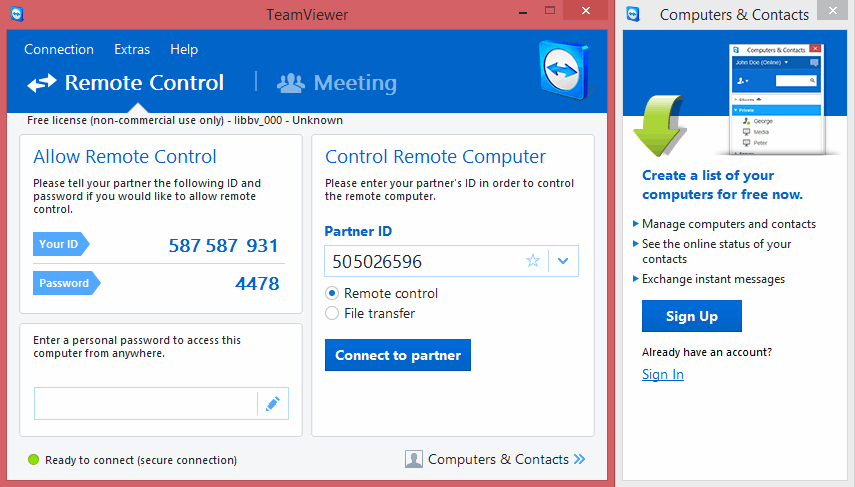Click the green ready status indicator dot
Screen dimensions: 855x487
point(33,460)
